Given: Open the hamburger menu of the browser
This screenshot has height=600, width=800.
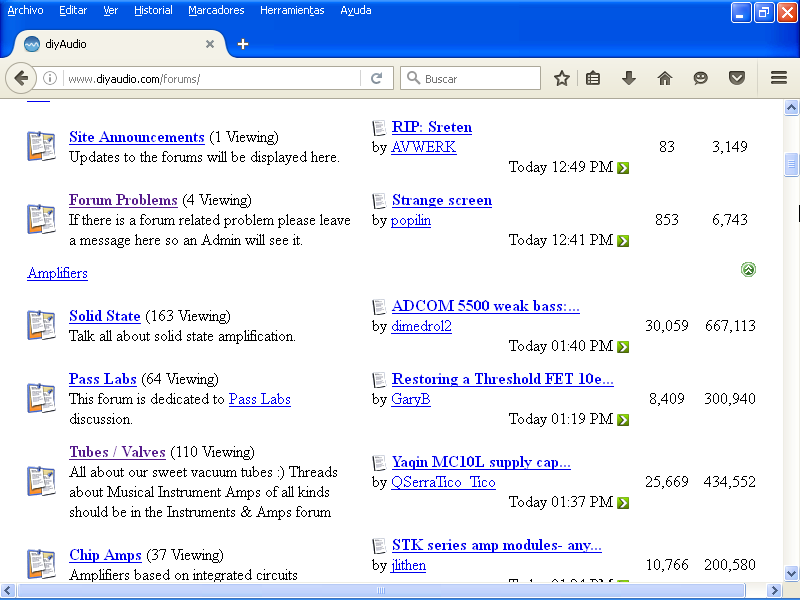Looking at the screenshot, I should pyautogui.click(x=779, y=78).
